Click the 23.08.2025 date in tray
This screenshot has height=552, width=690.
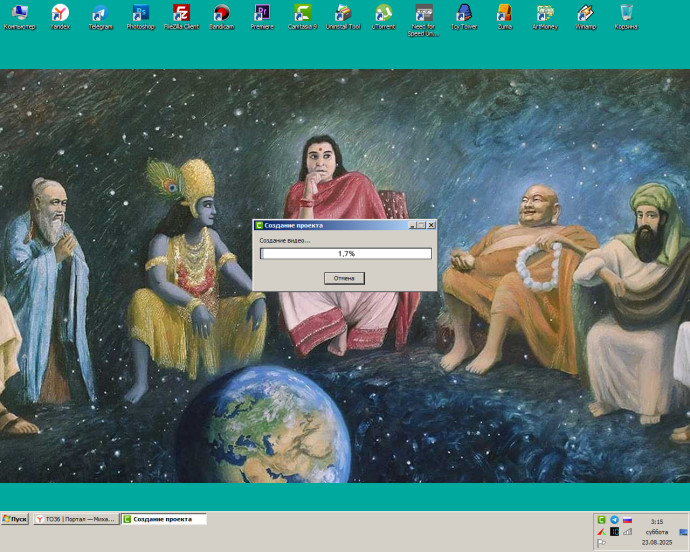657,542
